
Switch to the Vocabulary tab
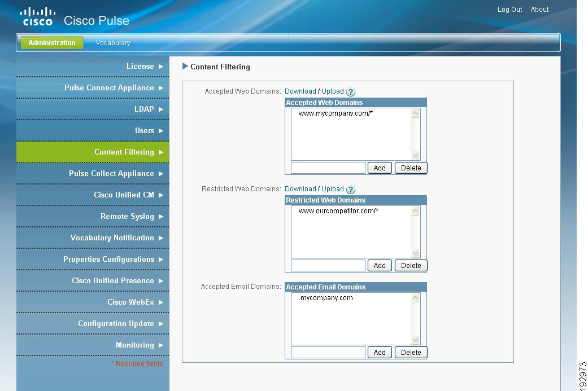click(x=112, y=42)
